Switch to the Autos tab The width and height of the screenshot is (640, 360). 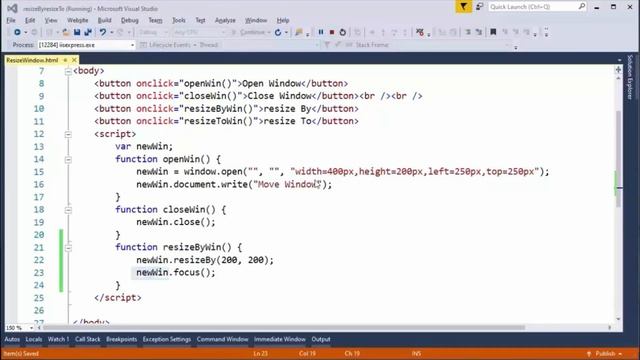point(12,339)
